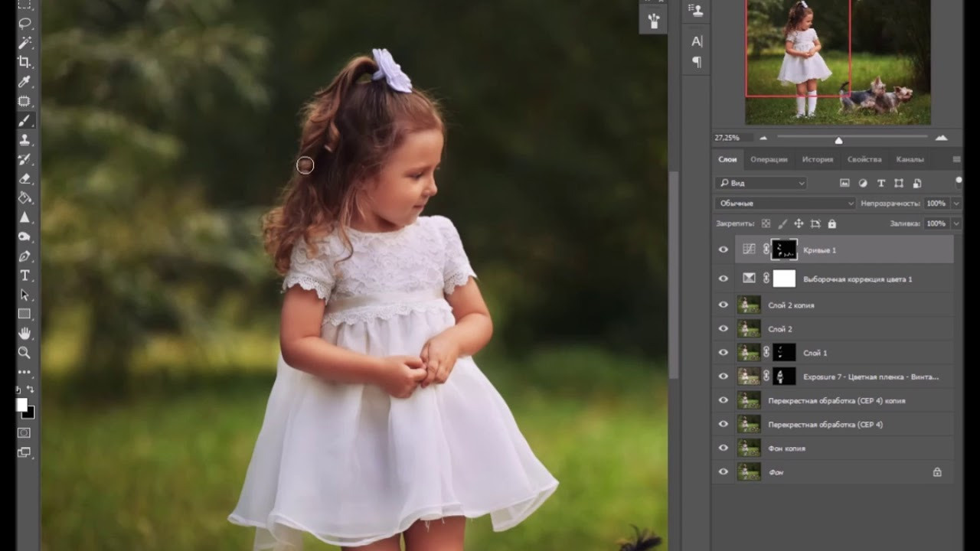Screen dimensions: 980x551
Task: Pick the Clone Stamp tool
Action: [24, 140]
